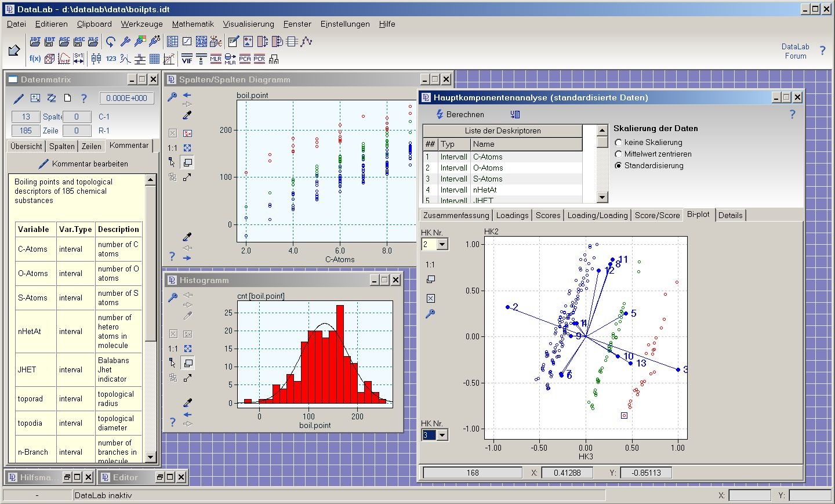
Task: Click 'Kommentar bearbeiten' button
Action: pyautogui.click(x=83, y=164)
